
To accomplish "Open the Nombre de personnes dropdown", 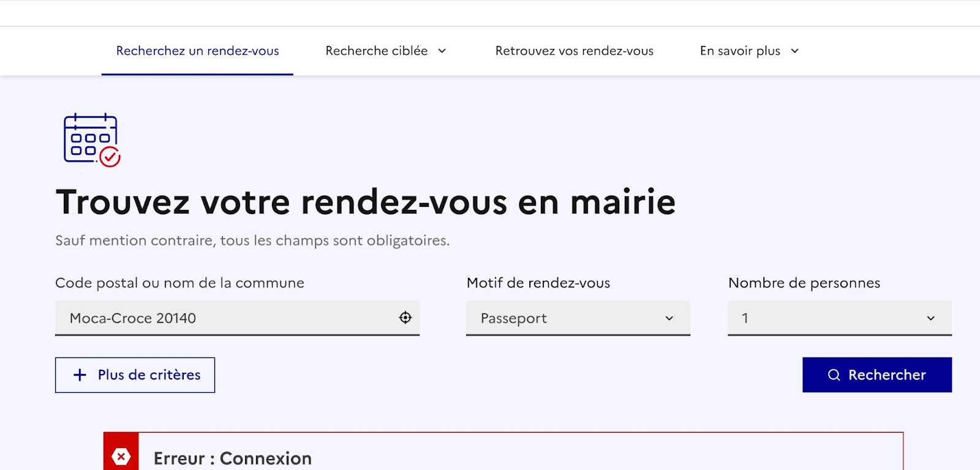I will pyautogui.click(x=840, y=318).
